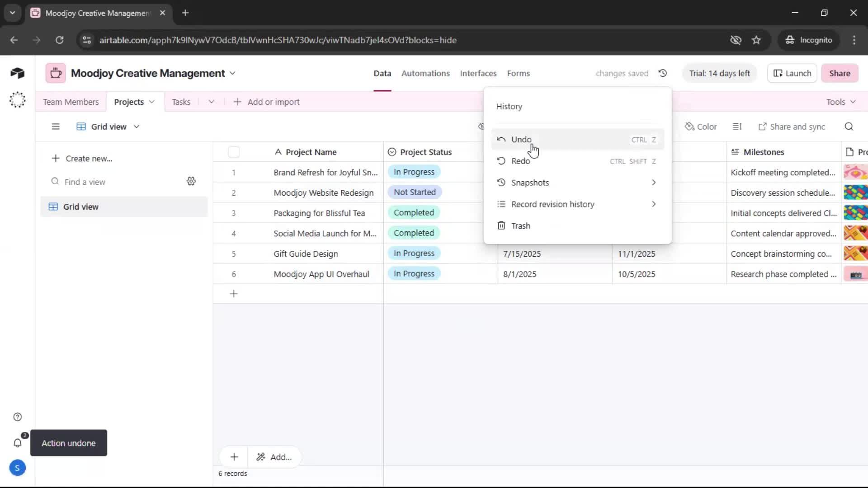Image resolution: width=868 pixels, height=488 pixels.
Task: Open Chrome's three-dot menu
Action: (854, 40)
